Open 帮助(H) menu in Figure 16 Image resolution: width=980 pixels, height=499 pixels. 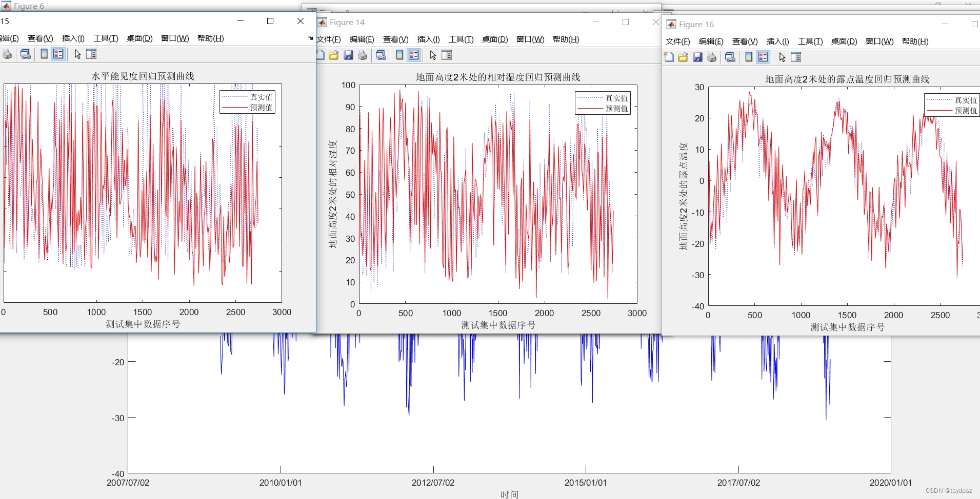(x=915, y=41)
